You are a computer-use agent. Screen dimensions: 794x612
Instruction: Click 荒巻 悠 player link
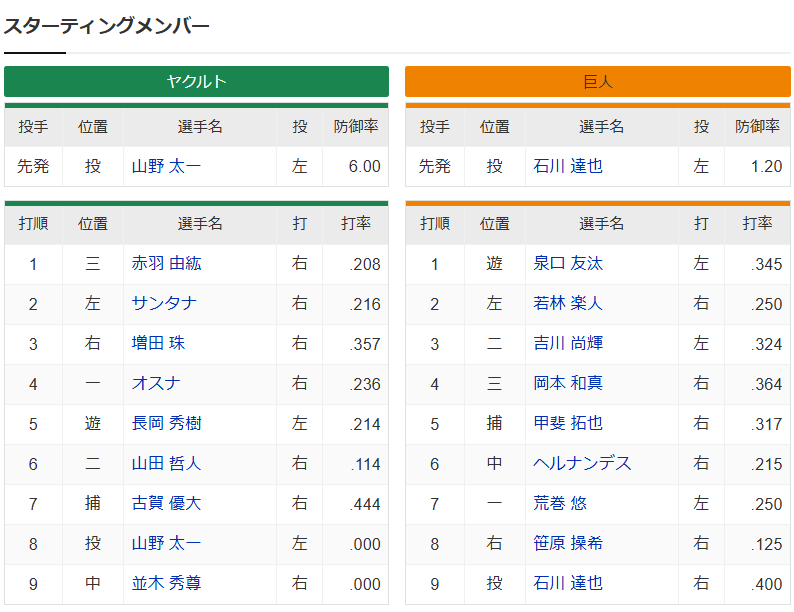[x=560, y=504]
